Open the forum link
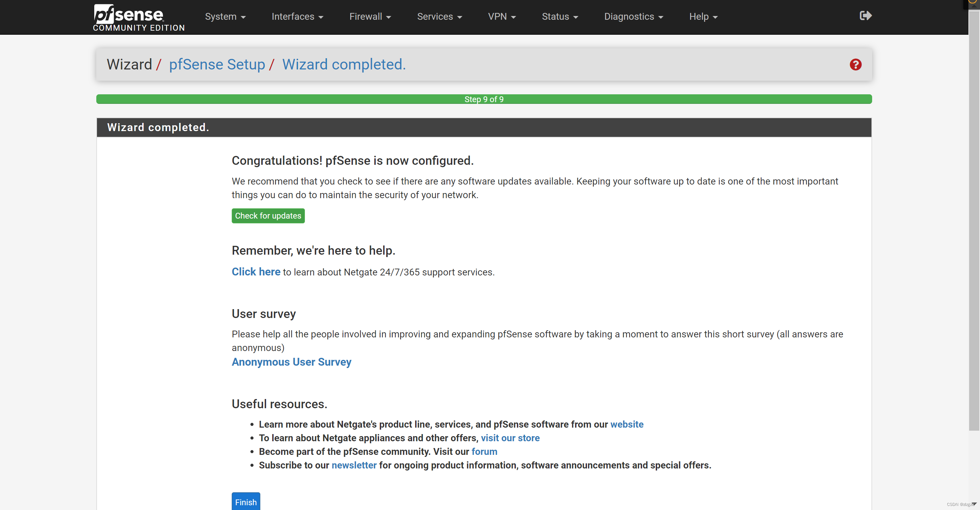This screenshot has height=510, width=980. 484,452
